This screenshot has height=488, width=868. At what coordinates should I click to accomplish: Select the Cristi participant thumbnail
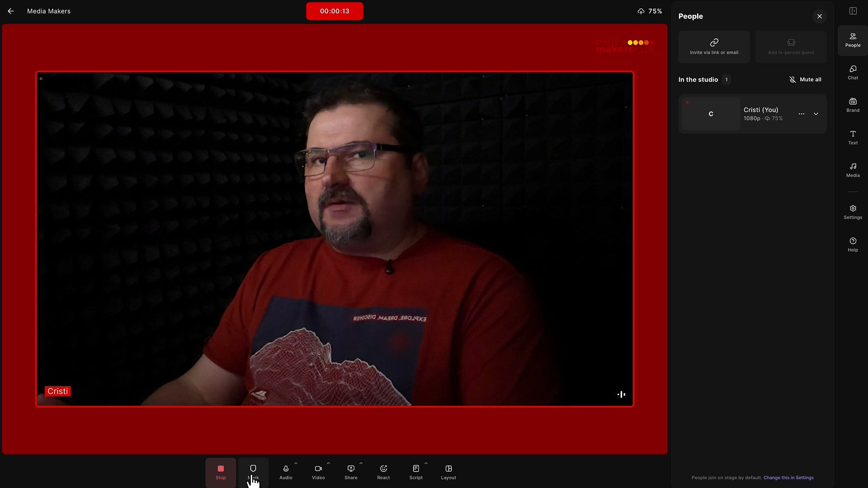pos(711,114)
